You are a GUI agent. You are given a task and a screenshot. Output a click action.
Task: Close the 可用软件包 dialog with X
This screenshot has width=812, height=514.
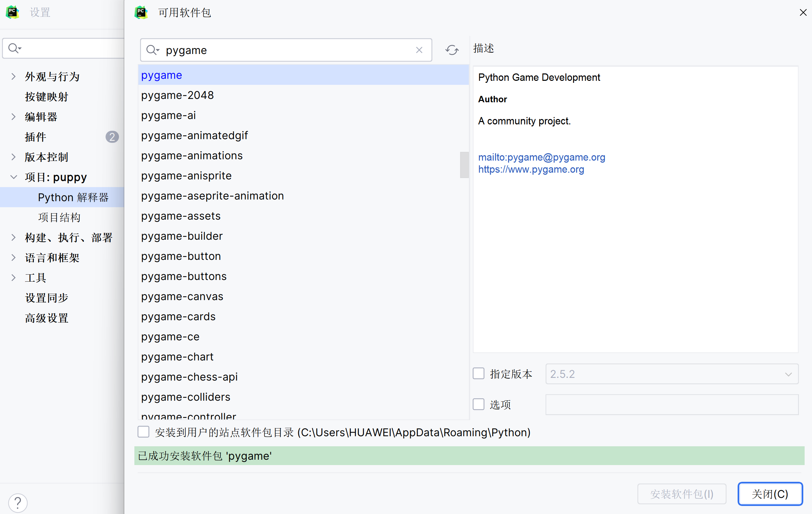[803, 12]
